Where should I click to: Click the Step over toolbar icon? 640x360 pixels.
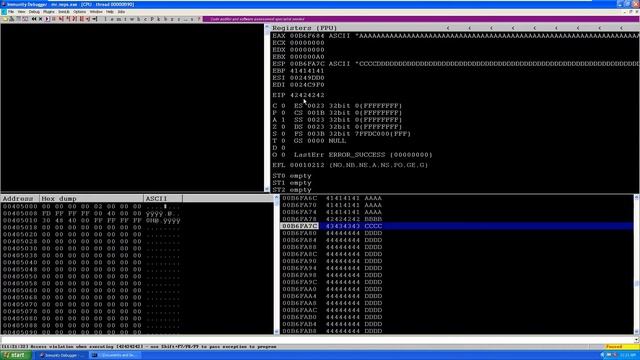point(68,19)
